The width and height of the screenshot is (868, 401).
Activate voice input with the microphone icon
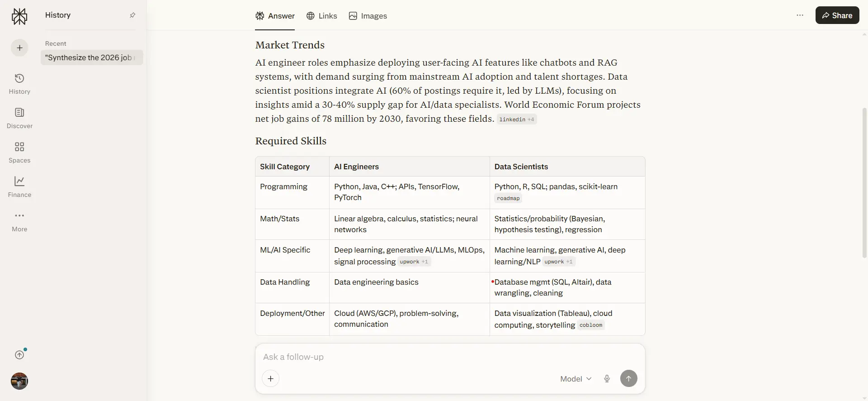607,378
